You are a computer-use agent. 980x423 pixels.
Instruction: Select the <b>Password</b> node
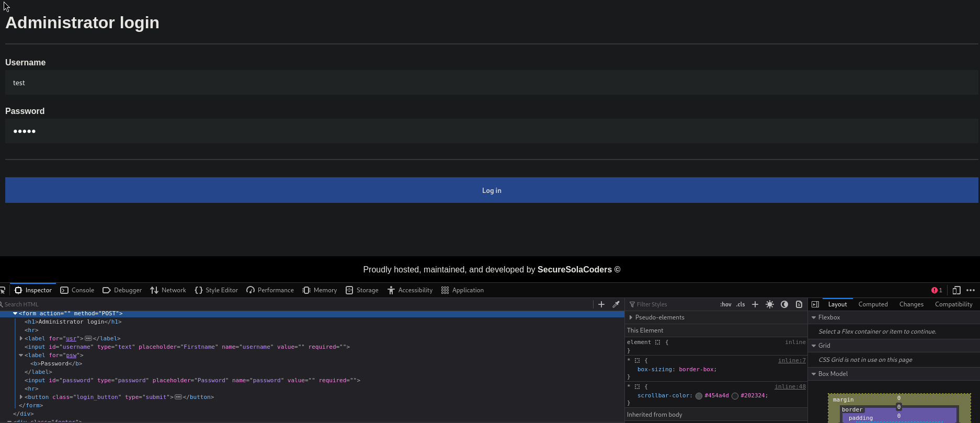tap(56, 363)
